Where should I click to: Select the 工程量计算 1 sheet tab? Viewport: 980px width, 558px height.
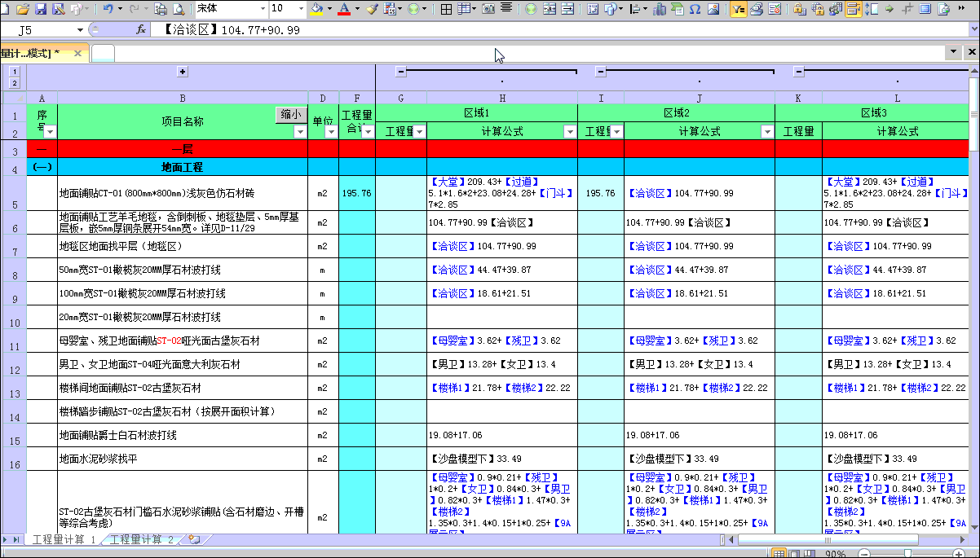[64, 540]
